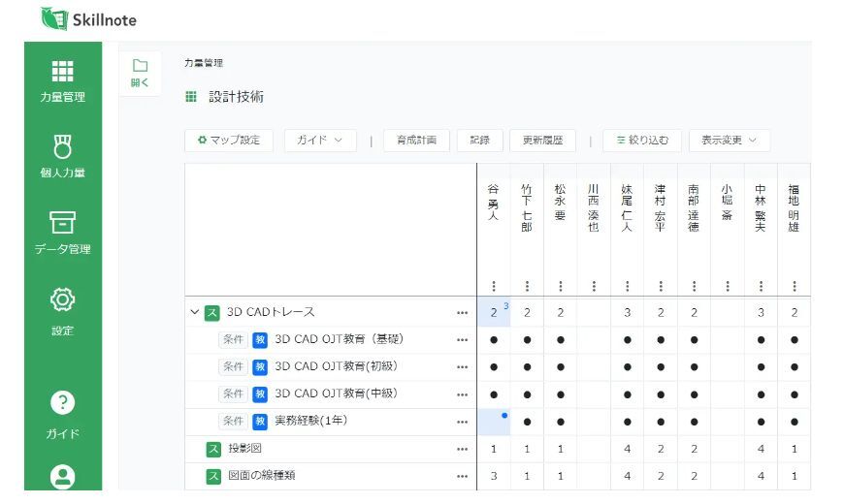Open the three-dot menu for 投影図 row
Viewport: 844px width, 504px height.
(462, 450)
